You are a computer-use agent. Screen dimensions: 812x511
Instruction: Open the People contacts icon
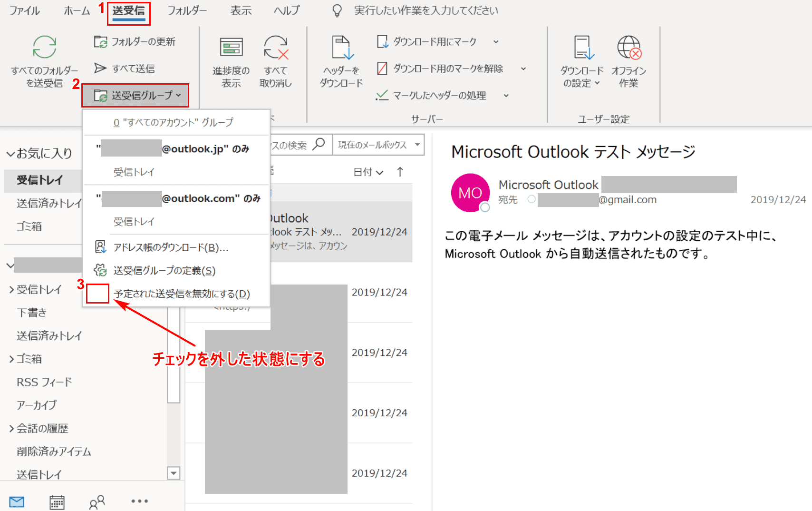click(97, 502)
